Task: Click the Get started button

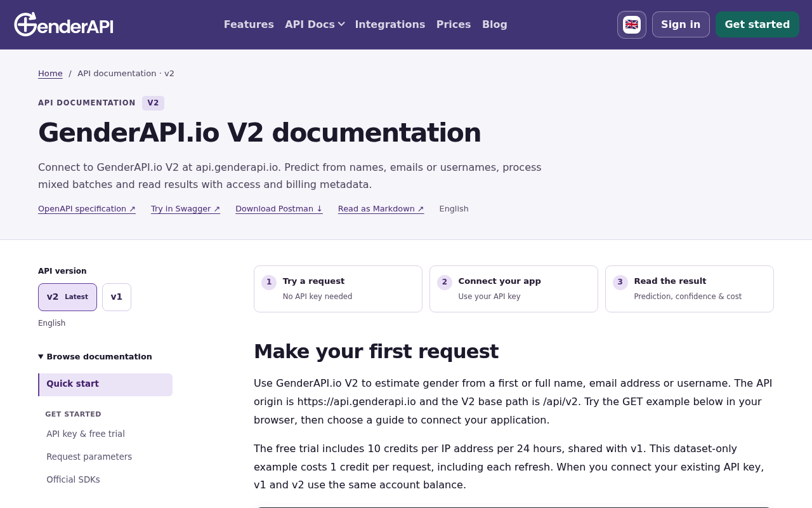Action: click(x=757, y=25)
